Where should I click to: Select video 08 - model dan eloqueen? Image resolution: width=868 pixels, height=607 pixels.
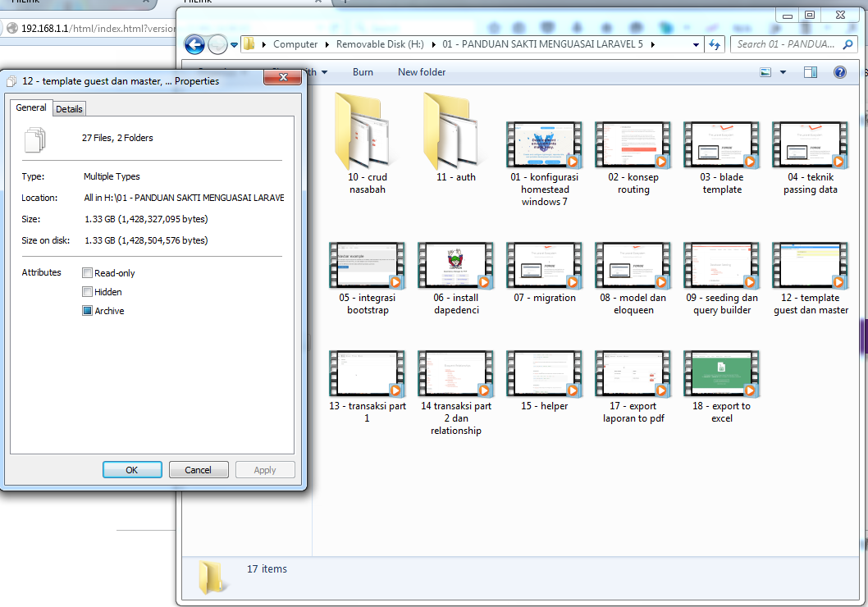click(633, 279)
